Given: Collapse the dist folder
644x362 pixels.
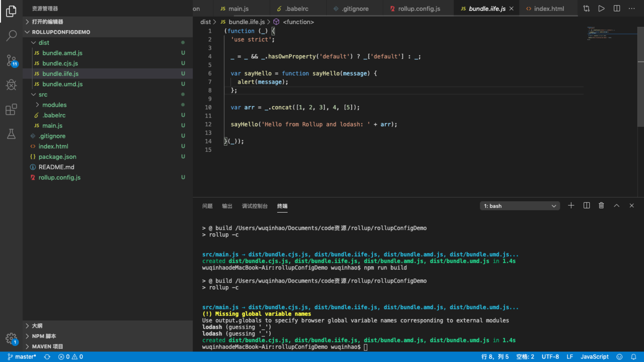Looking at the screenshot, I should point(108,43).
